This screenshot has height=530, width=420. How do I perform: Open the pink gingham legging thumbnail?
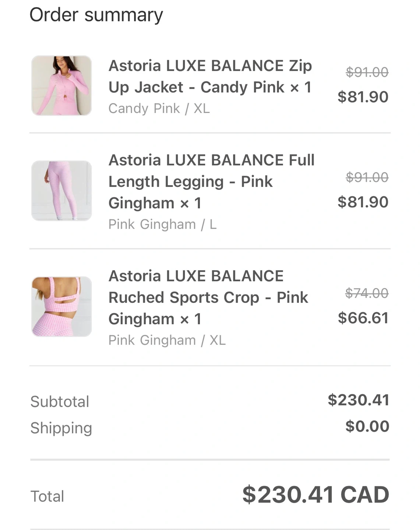point(61,191)
